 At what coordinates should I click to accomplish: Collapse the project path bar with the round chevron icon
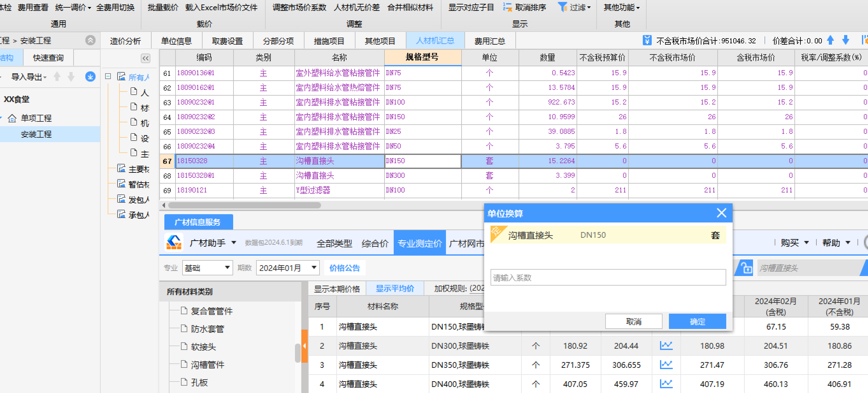click(x=90, y=40)
